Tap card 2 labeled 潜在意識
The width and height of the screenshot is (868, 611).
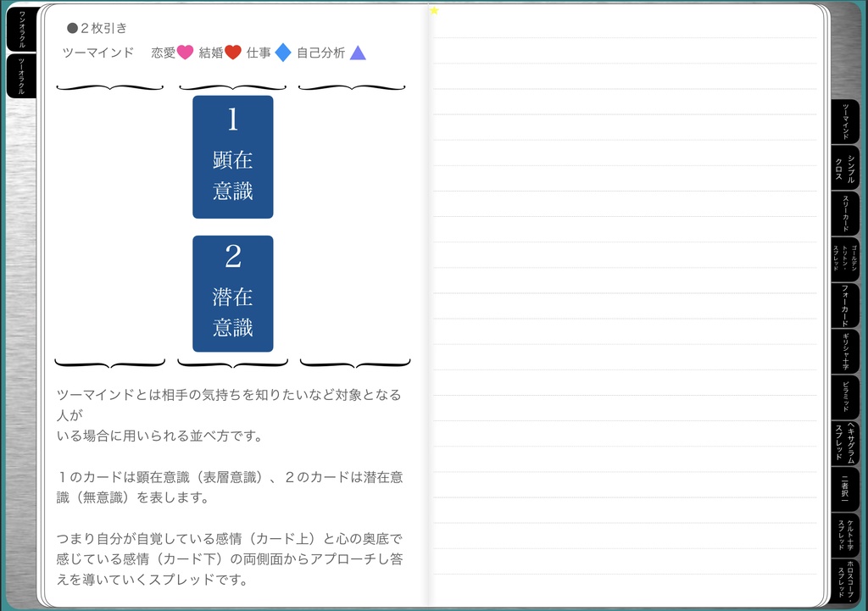pyautogui.click(x=232, y=293)
